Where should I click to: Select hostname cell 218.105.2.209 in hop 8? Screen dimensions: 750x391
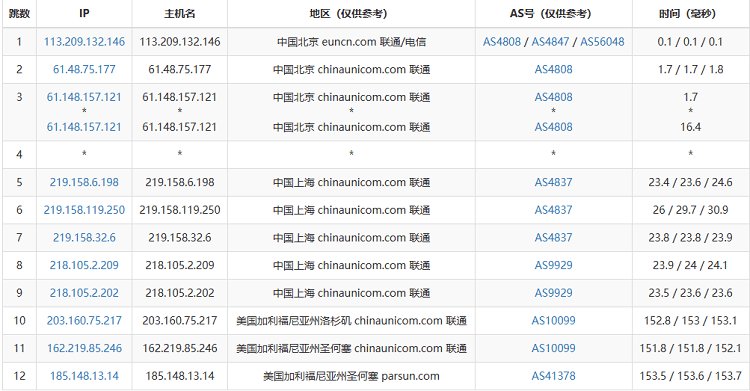(x=180, y=265)
